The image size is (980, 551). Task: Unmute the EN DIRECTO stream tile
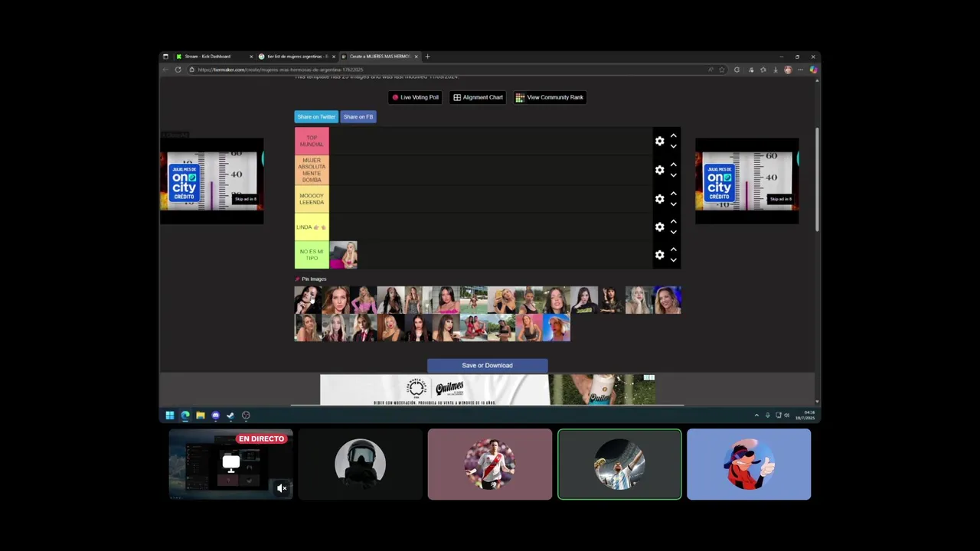pyautogui.click(x=282, y=488)
